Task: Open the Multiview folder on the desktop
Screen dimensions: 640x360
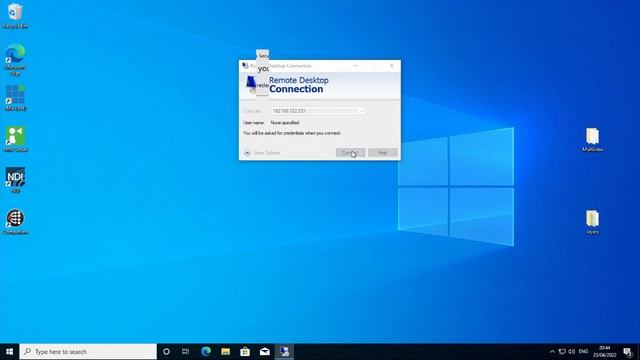Action: (592, 140)
